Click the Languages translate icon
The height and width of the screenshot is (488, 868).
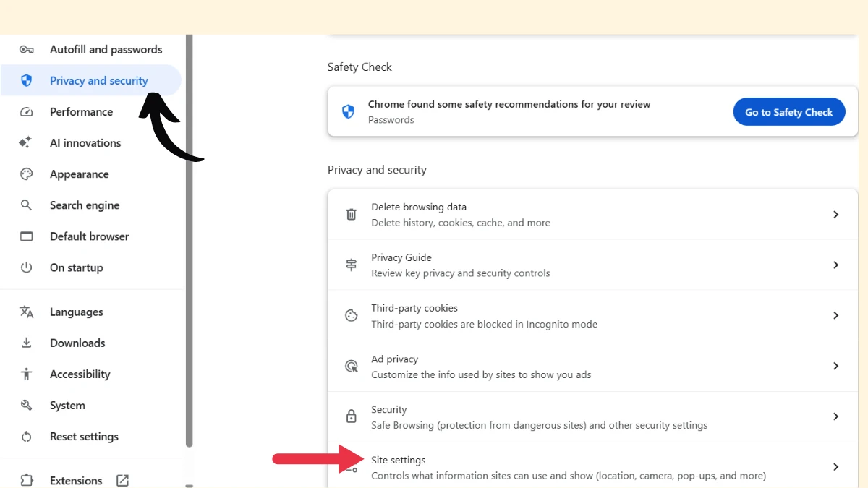pos(27,312)
